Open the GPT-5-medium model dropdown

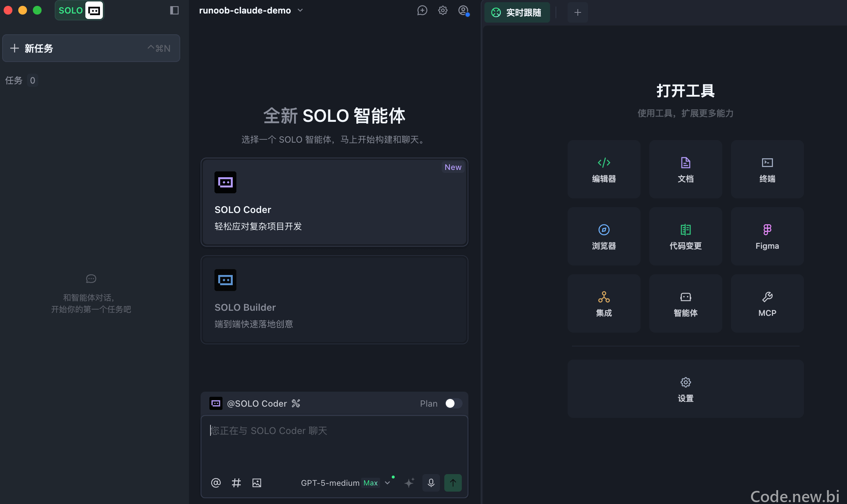(345, 483)
